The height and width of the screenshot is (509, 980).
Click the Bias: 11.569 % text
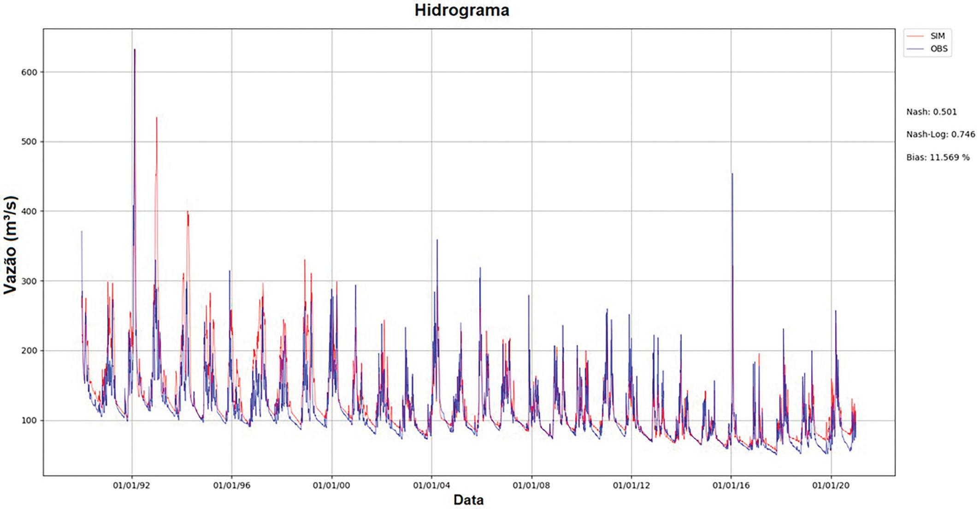point(938,158)
